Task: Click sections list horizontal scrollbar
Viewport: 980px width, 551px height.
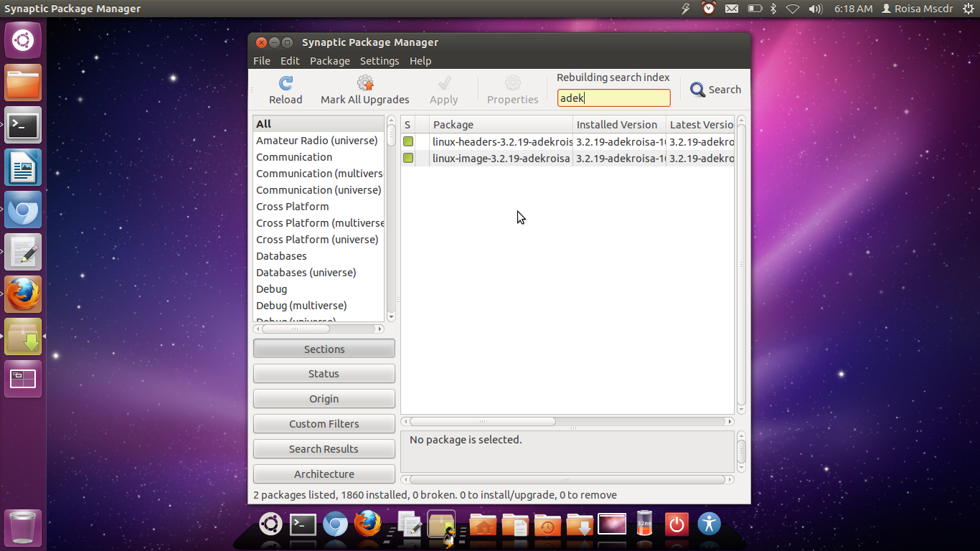Action: pos(296,329)
